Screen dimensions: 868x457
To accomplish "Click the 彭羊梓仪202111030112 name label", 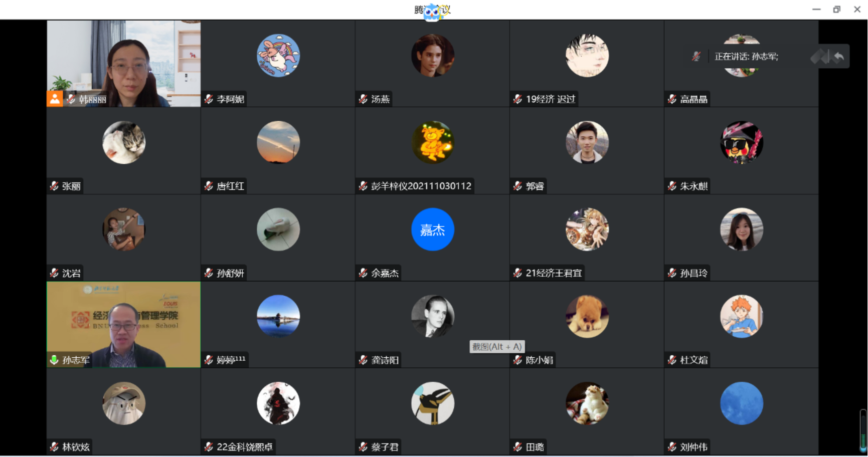I will 421,186.
